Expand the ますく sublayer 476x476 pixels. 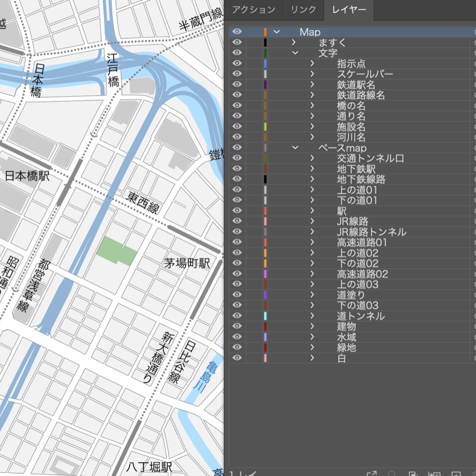293,42
